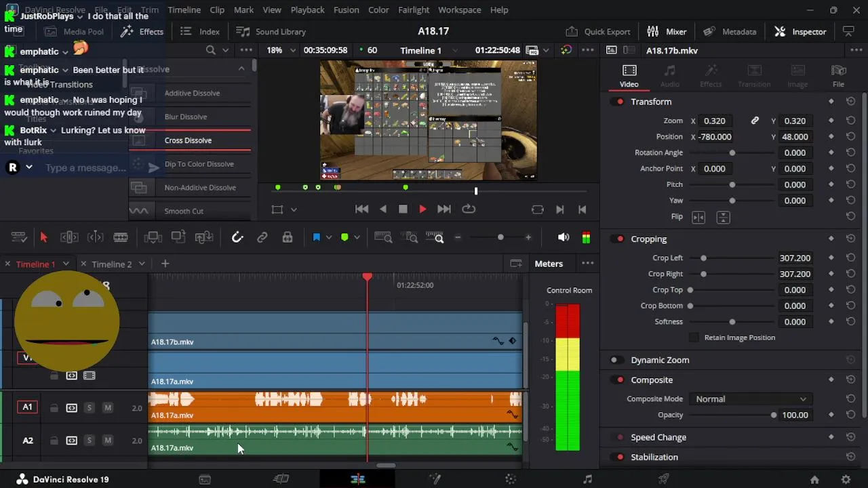Toggle Position Lock
This screenshot has width=868, height=488.
tap(288, 237)
